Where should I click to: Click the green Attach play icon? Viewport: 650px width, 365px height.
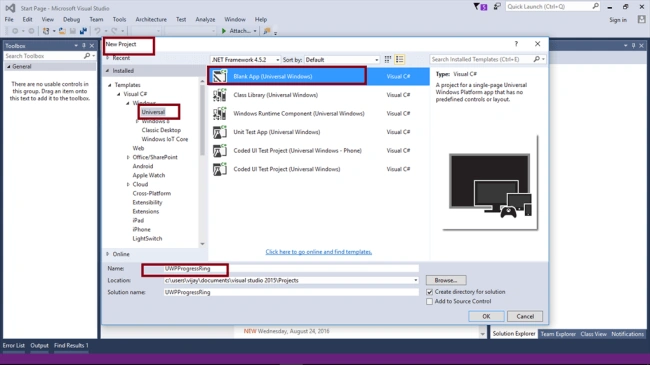[224, 31]
